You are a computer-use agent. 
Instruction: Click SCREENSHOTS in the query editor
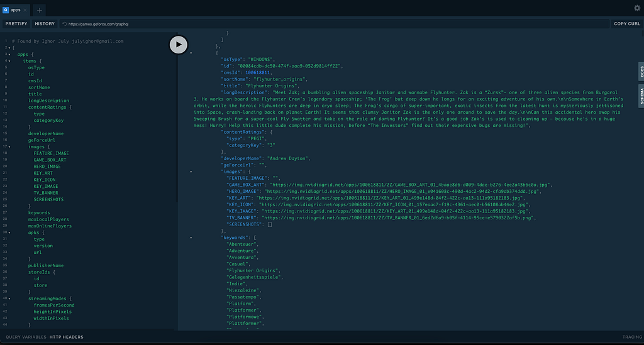tap(48, 199)
